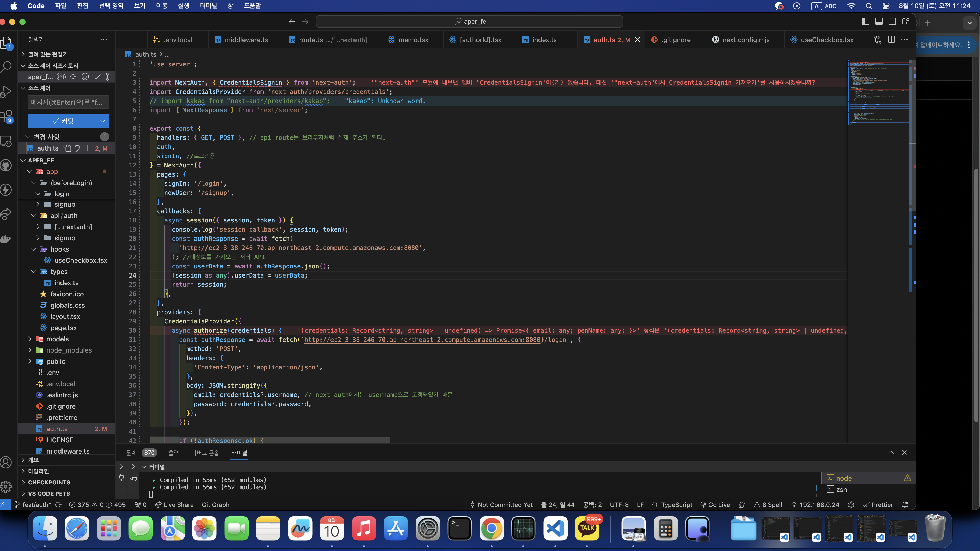Go forward with editor navigation arrow

coord(305,22)
